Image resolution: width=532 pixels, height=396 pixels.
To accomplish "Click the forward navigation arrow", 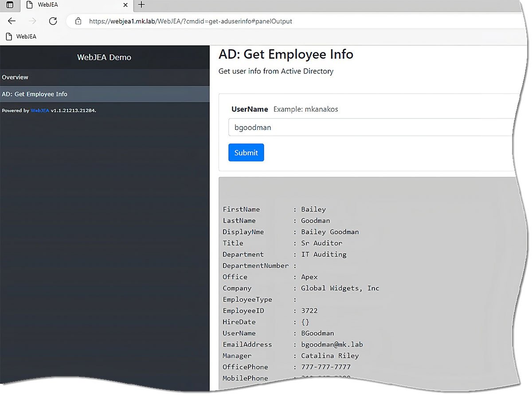I will [x=32, y=21].
